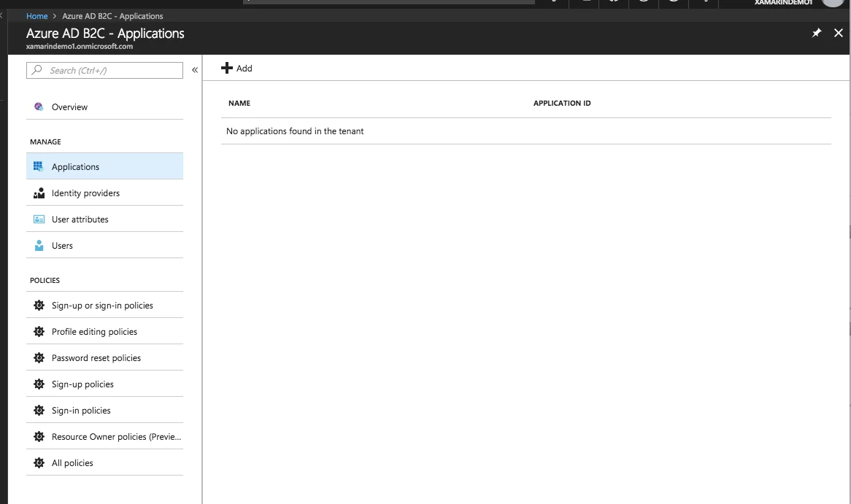851x504 pixels.
Task: Sort by APPLICATION ID column header
Action: click(x=562, y=103)
